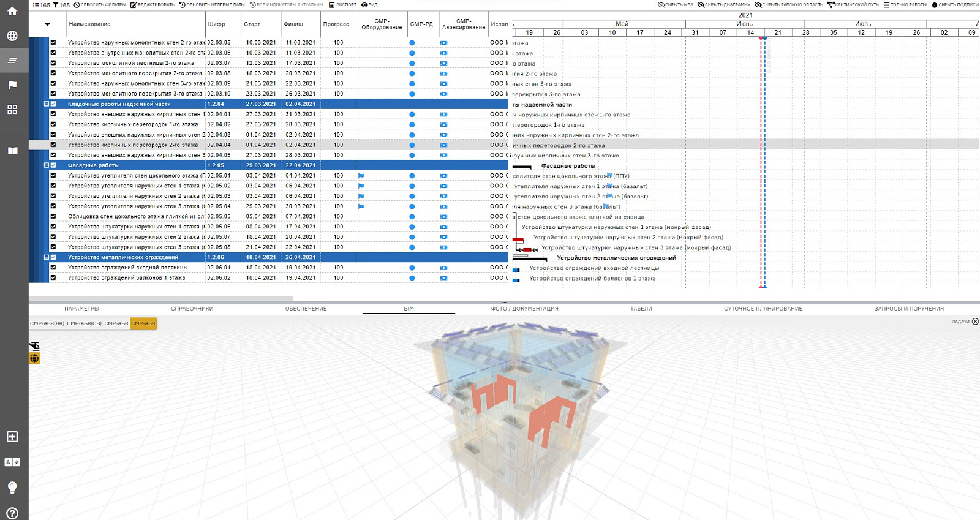Toggle checkbox for Устройство металлических ограждений group
Screen dimensions: 980x520
(x=53, y=257)
